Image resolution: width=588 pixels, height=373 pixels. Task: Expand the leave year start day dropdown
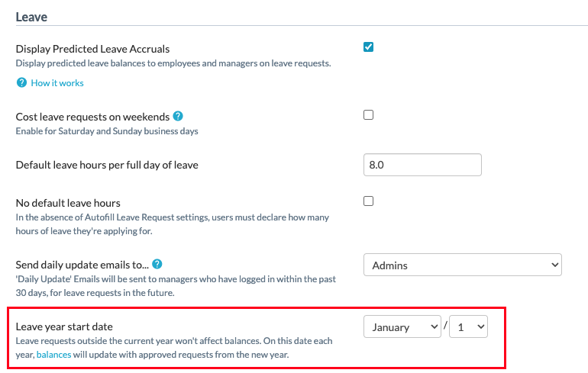468,327
